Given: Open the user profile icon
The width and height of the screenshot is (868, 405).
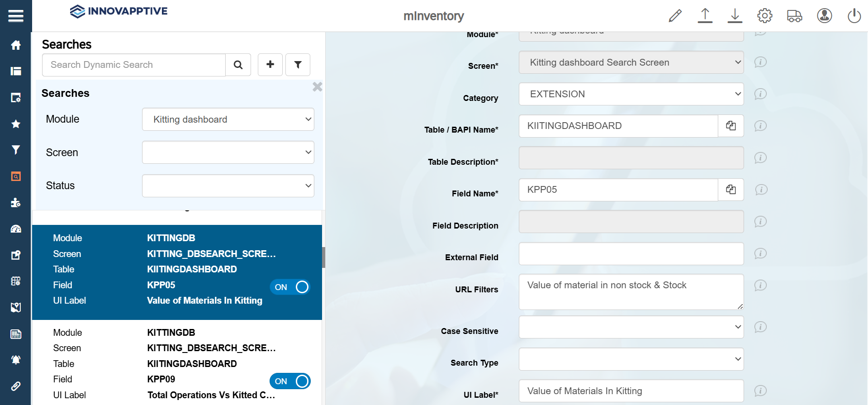Looking at the screenshot, I should [824, 16].
